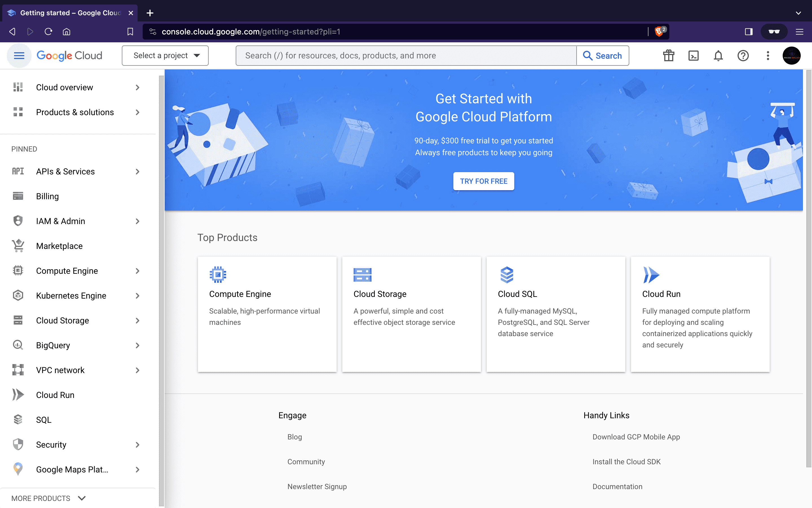
Task: Expand IAM & Admin submenu arrow
Action: [137, 221]
